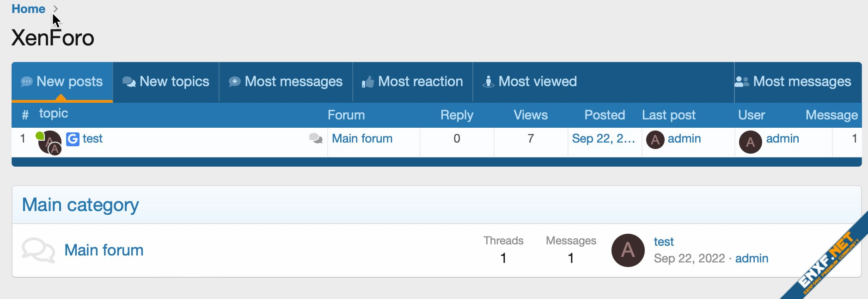Open the Main category heading link

(80, 205)
